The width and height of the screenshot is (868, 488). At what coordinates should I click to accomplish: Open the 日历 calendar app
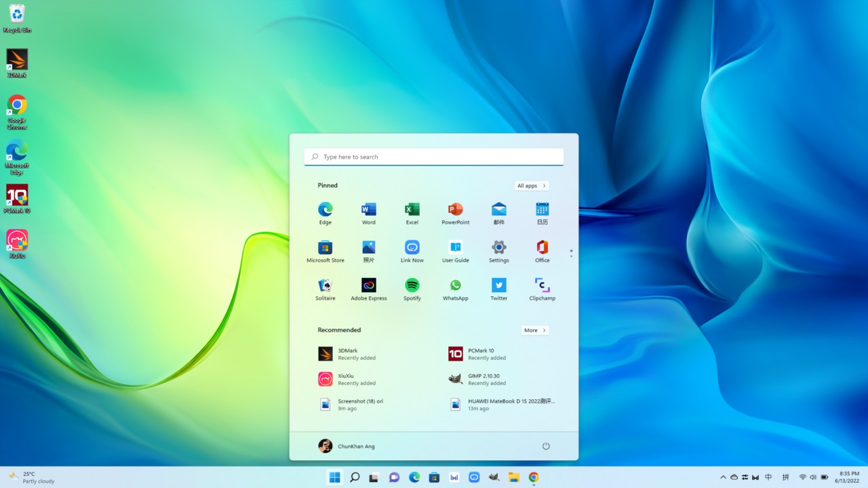(x=542, y=213)
